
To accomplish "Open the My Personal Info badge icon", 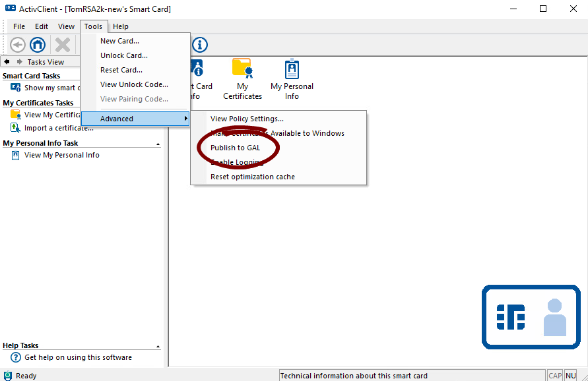I will pos(292,69).
